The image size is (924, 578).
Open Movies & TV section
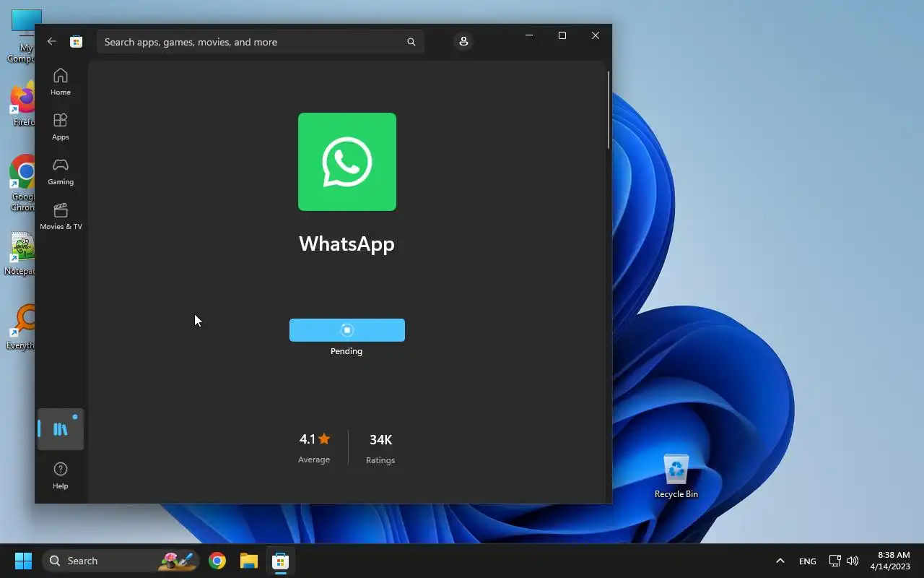[61, 216]
